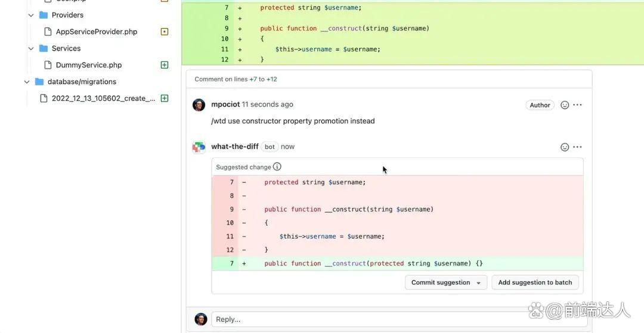Screen dimensions: 644x333
Task: Click the Suggested change info icon
Action: (x=277, y=167)
